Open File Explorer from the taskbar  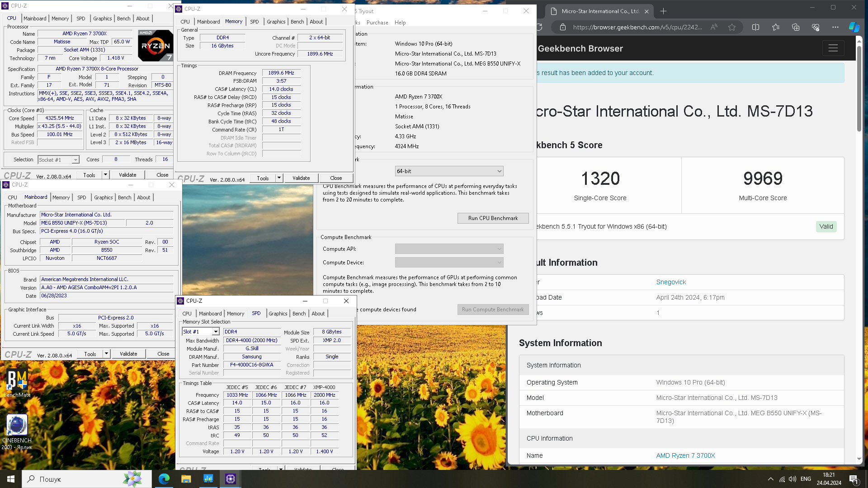pyautogui.click(x=186, y=479)
